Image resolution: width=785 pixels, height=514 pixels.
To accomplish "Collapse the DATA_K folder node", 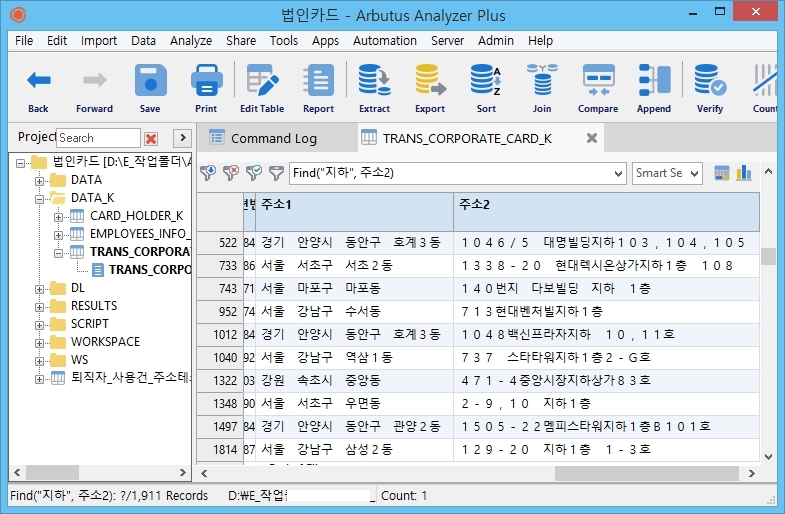I will 39,199.
